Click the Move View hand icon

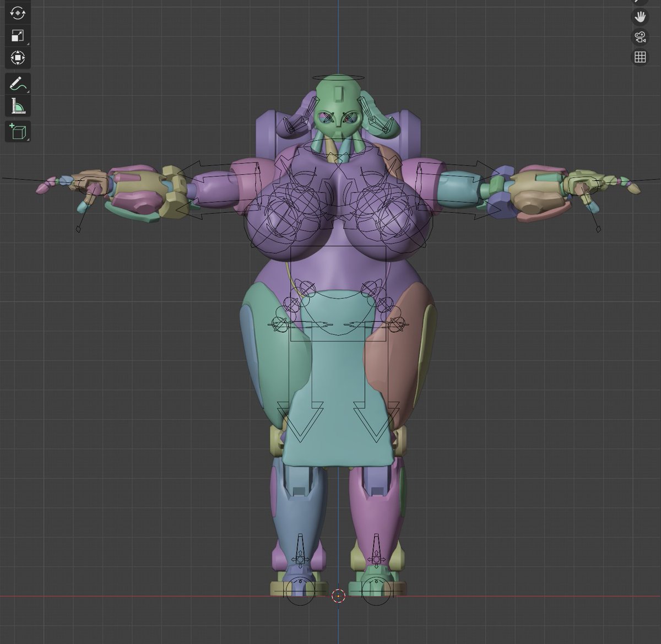(640, 17)
